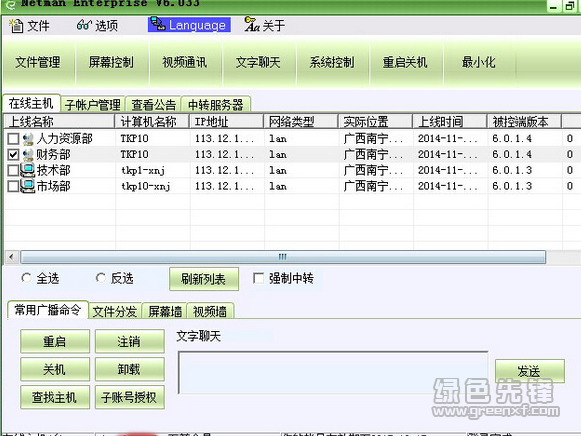Screen dimensions: 581x436
Task: Uncheck the 财务部 host checkbox
Action: [13, 154]
